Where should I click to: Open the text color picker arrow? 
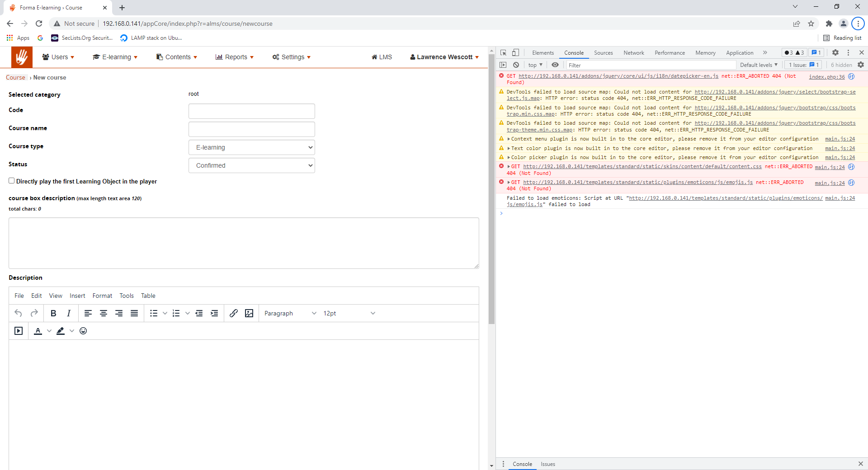click(49, 331)
